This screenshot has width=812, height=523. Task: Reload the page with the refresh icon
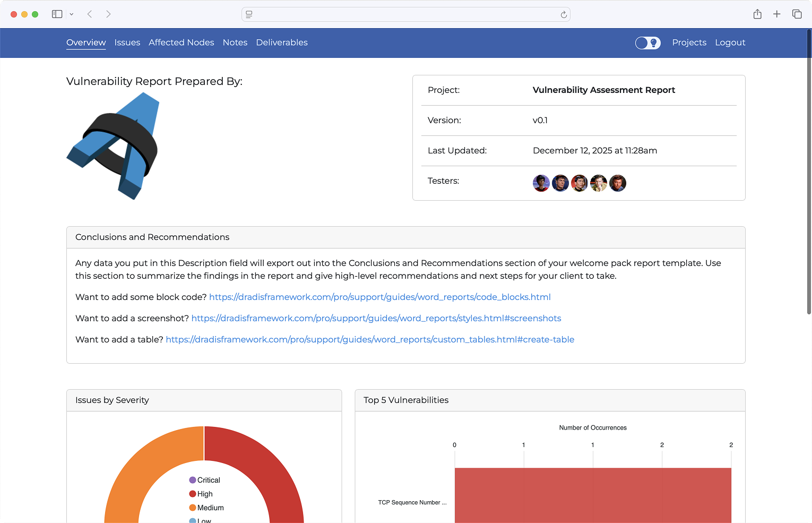pyautogui.click(x=564, y=14)
